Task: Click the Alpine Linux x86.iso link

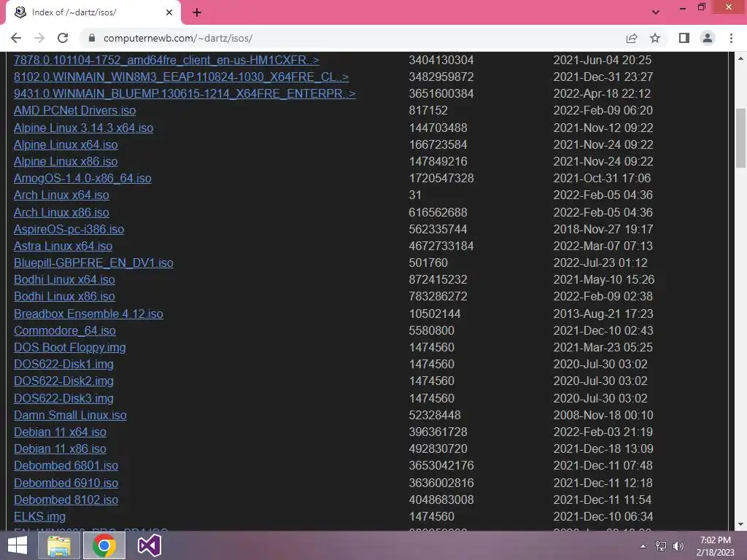Action: point(66,161)
